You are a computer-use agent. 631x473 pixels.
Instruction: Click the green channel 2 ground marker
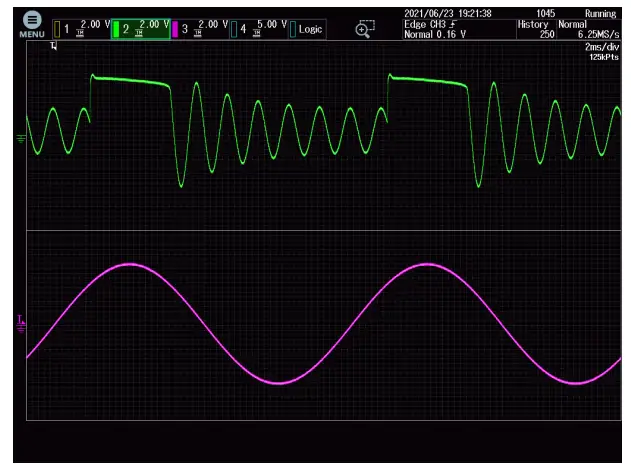click(x=21, y=139)
